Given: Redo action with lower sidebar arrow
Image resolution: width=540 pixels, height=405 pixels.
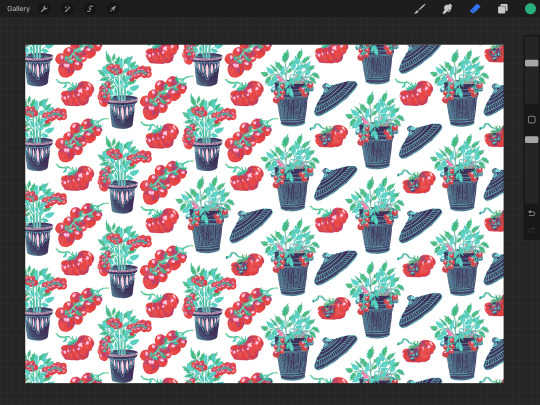Looking at the screenshot, I should click(x=531, y=230).
